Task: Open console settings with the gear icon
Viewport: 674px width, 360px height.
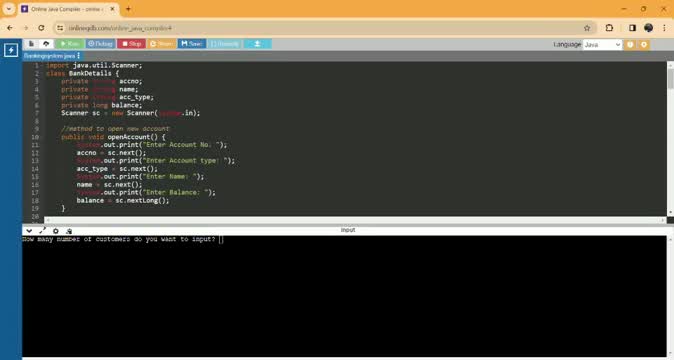Action: tap(55, 231)
